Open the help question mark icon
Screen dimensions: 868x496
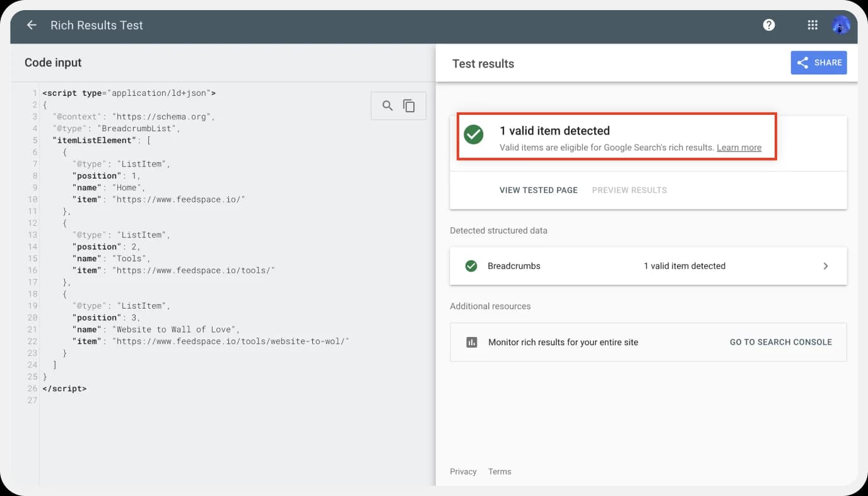point(768,25)
